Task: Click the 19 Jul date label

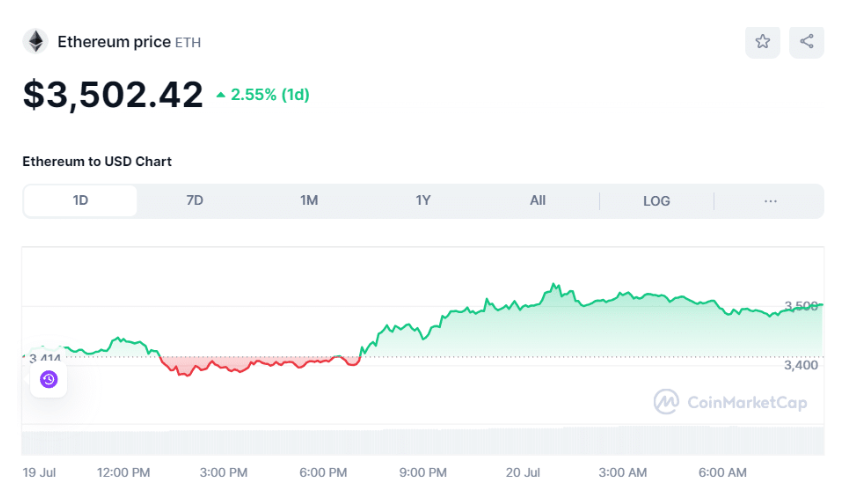Action: point(39,472)
